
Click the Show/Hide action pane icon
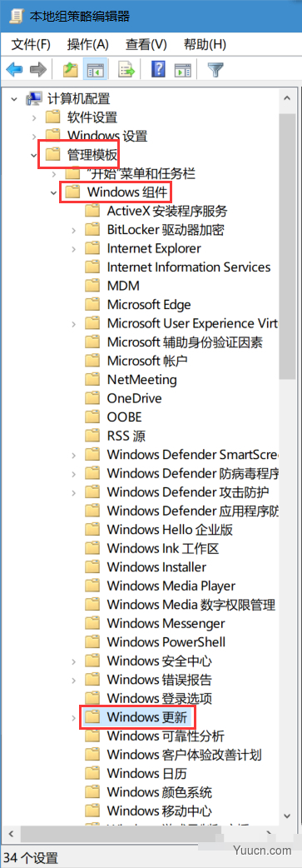click(x=182, y=70)
